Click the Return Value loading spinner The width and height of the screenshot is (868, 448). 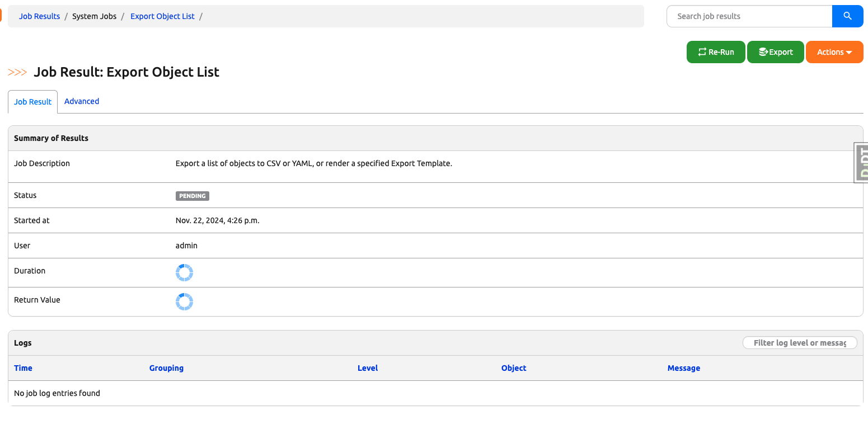click(x=184, y=302)
